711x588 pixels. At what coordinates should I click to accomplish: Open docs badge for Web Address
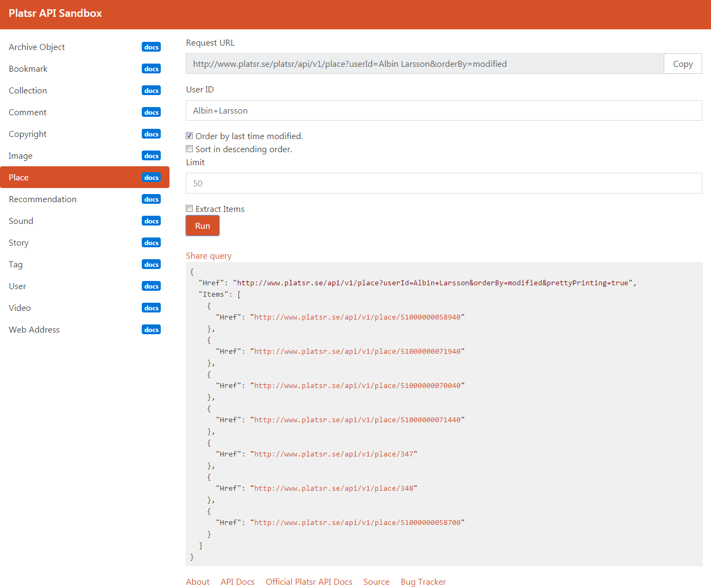(x=151, y=330)
